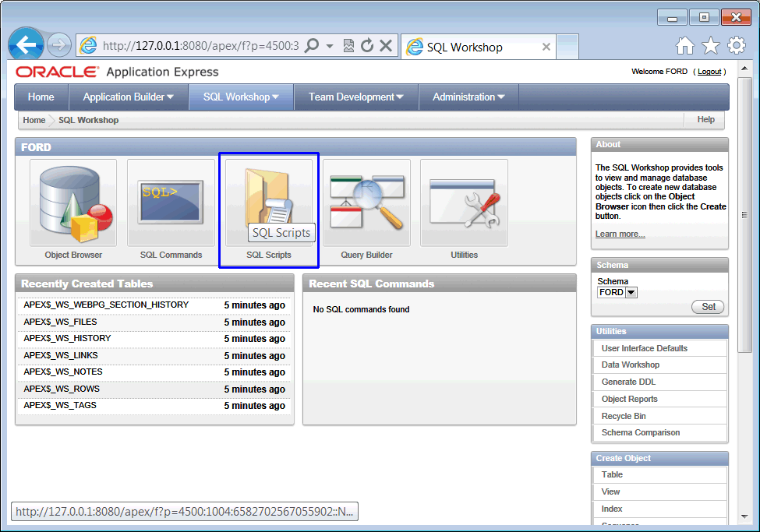Click the Query Builder label

point(366,255)
